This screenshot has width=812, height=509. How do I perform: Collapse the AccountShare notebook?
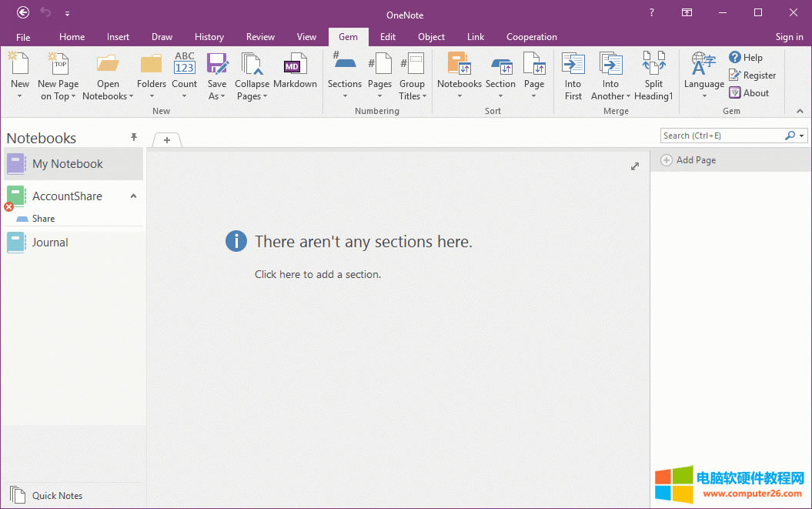coord(133,196)
